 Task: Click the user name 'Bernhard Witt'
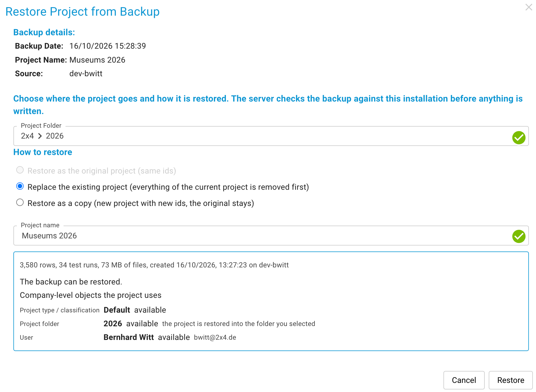pyautogui.click(x=129, y=337)
